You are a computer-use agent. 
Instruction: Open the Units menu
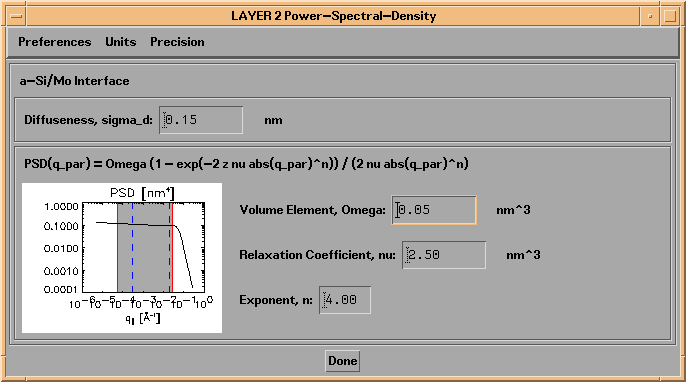point(121,42)
